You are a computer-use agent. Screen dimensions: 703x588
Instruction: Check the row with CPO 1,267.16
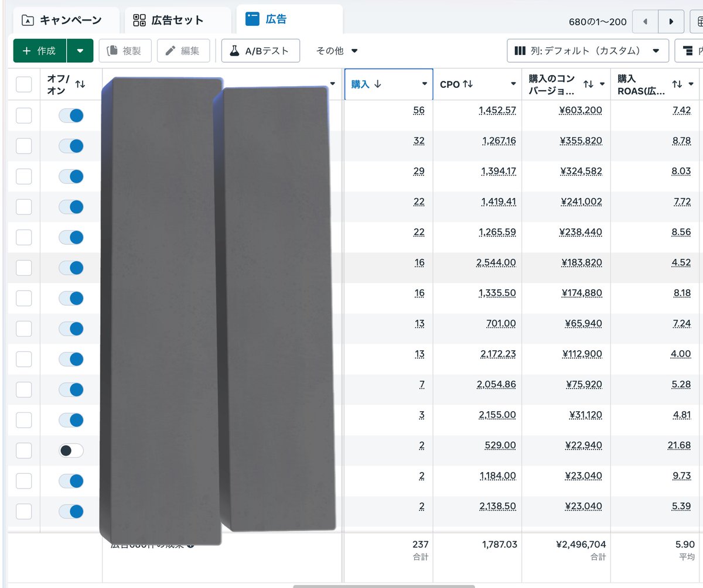(23, 146)
